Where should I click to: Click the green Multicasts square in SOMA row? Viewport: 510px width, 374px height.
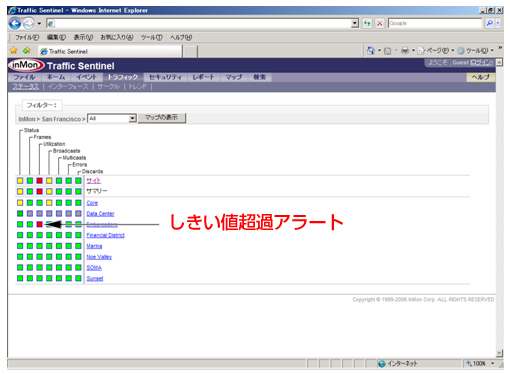tap(59, 267)
